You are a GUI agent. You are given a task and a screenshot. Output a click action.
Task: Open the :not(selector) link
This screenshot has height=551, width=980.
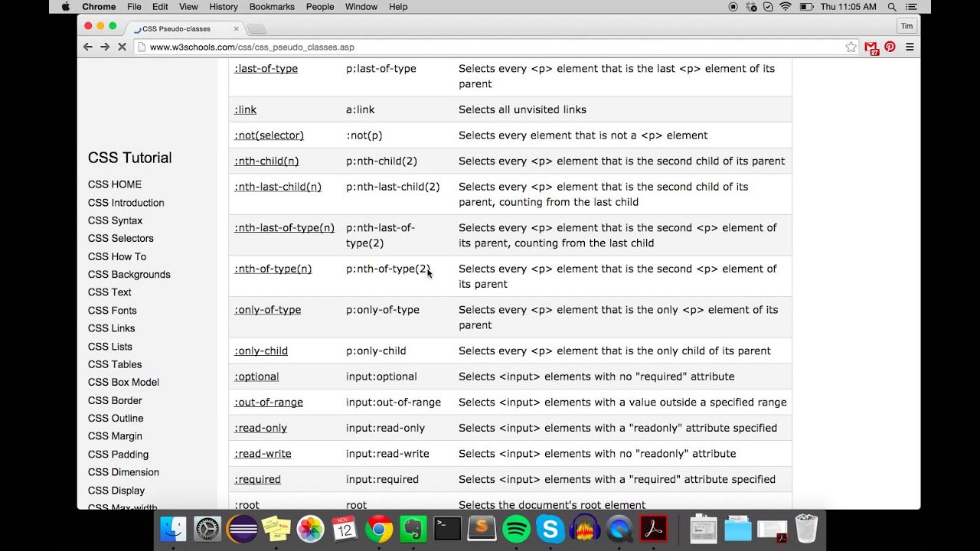269,135
